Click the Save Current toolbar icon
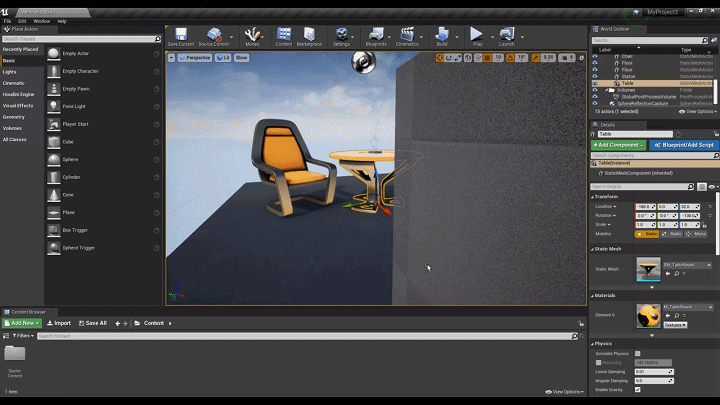This screenshot has width=720, height=405. 181,36
